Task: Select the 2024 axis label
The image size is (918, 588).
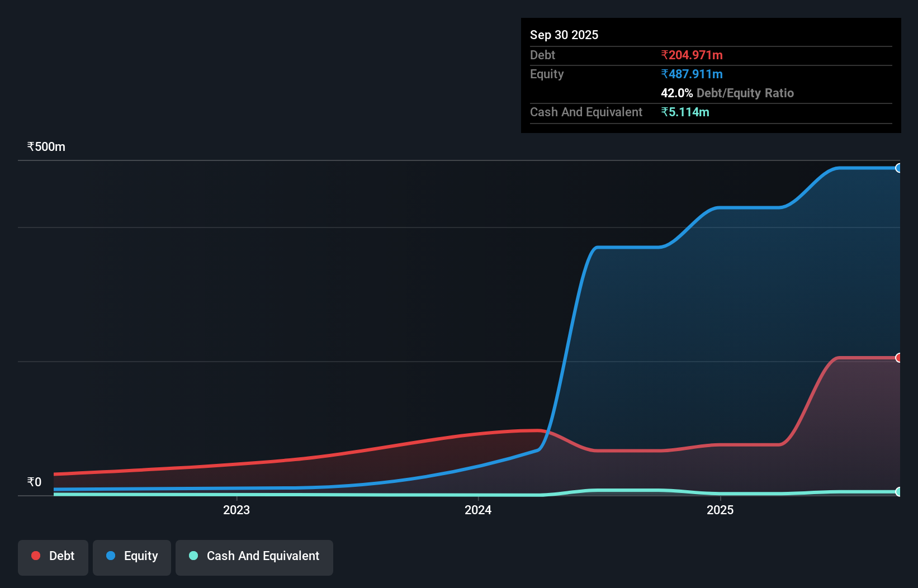Action: click(x=477, y=510)
